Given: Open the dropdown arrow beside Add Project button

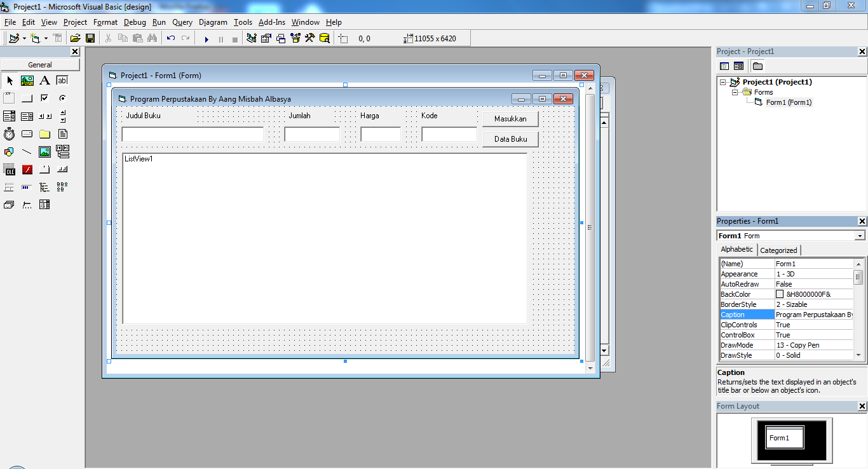Looking at the screenshot, I should click(24, 38).
